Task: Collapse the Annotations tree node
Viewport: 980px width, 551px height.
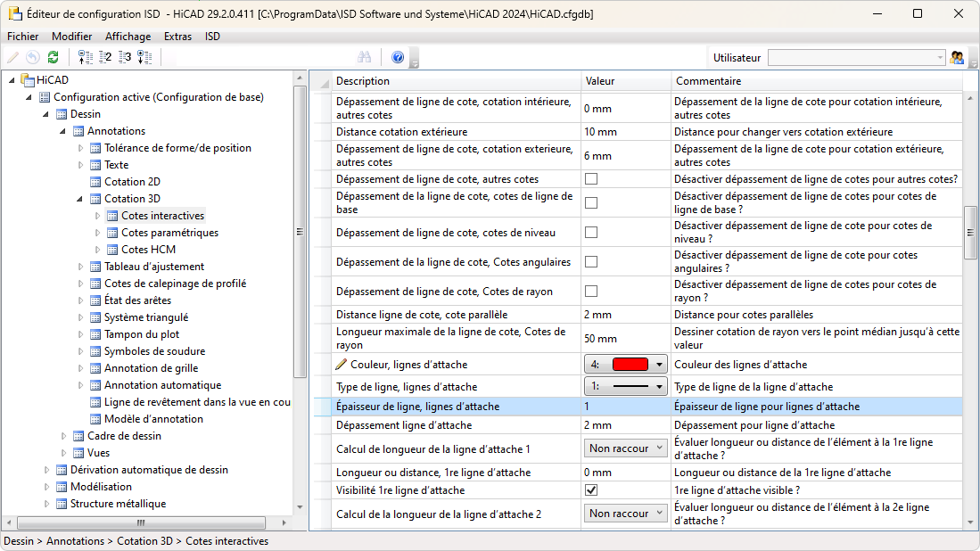Action: (62, 131)
